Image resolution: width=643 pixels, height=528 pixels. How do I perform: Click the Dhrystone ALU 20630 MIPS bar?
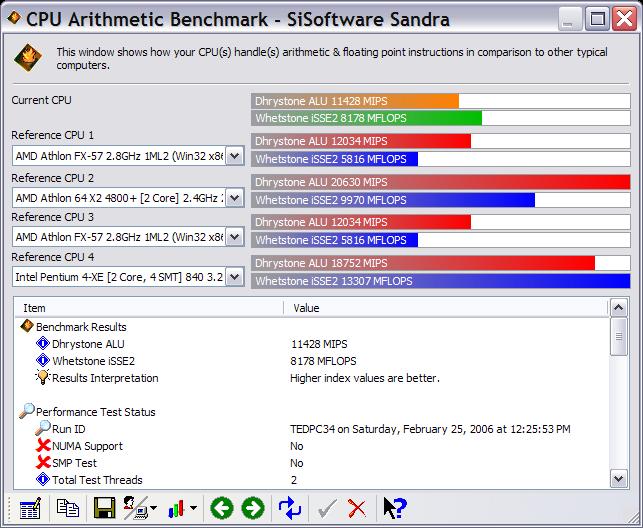point(440,182)
